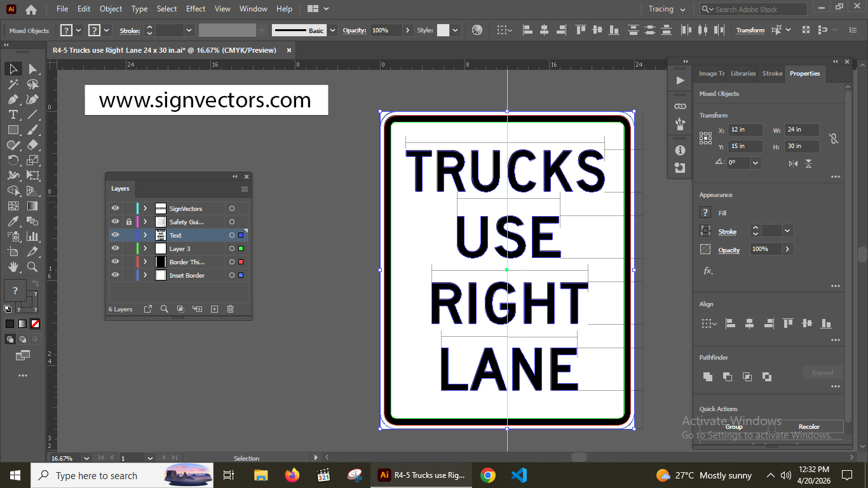Select the Eyedropper tool
The height and width of the screenshot is (488, 868).
[x=11, y=221]
